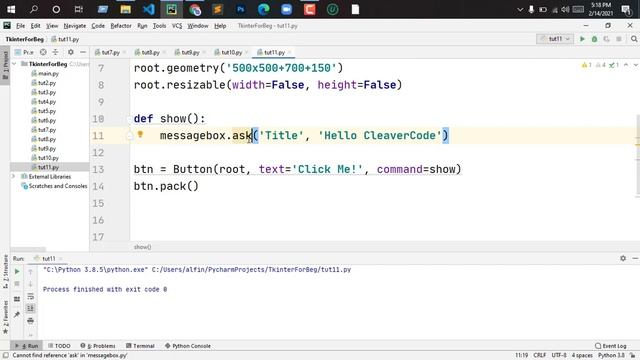Go to next highlighted error arrow
Screen dimensions: 640x360
tap(636, 65)
